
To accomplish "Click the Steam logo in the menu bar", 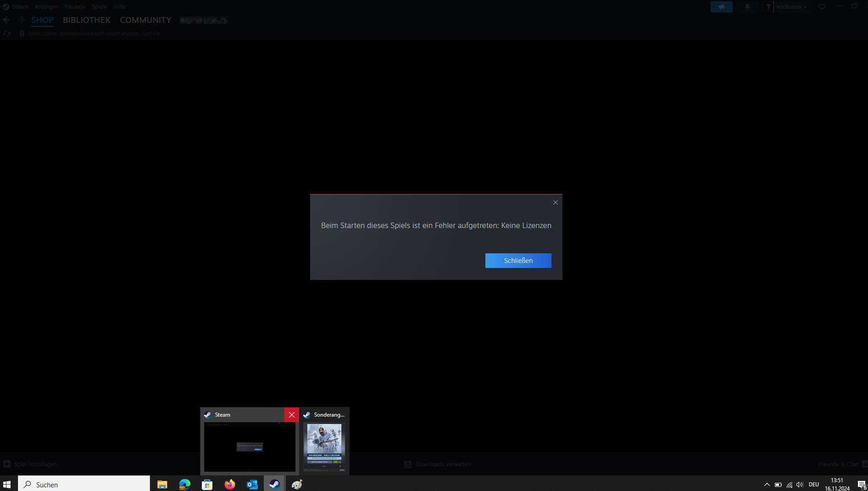I will pyautogui.click(x=6, y=7).
